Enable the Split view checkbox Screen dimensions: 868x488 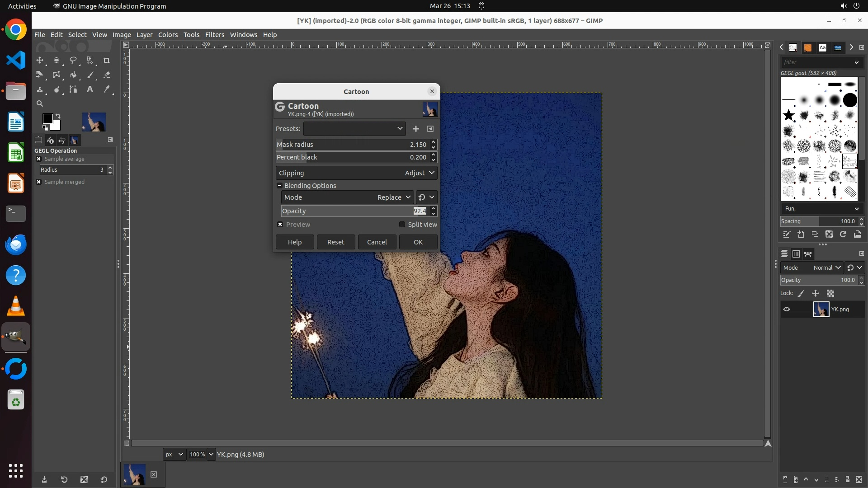(x=402, y=225)
